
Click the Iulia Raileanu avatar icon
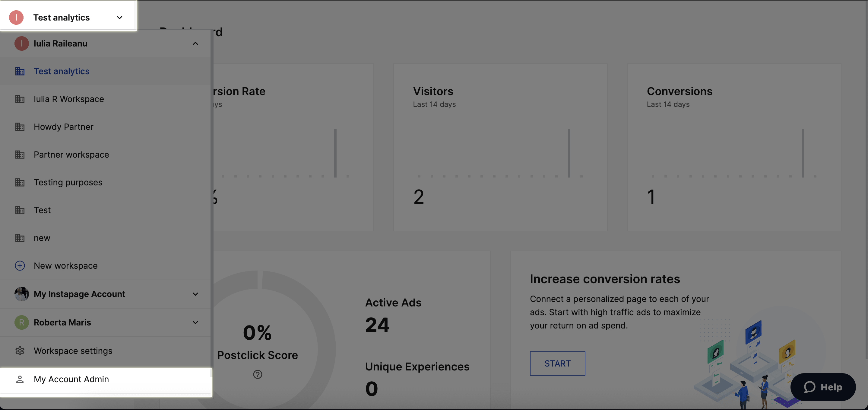coord(22,43)
